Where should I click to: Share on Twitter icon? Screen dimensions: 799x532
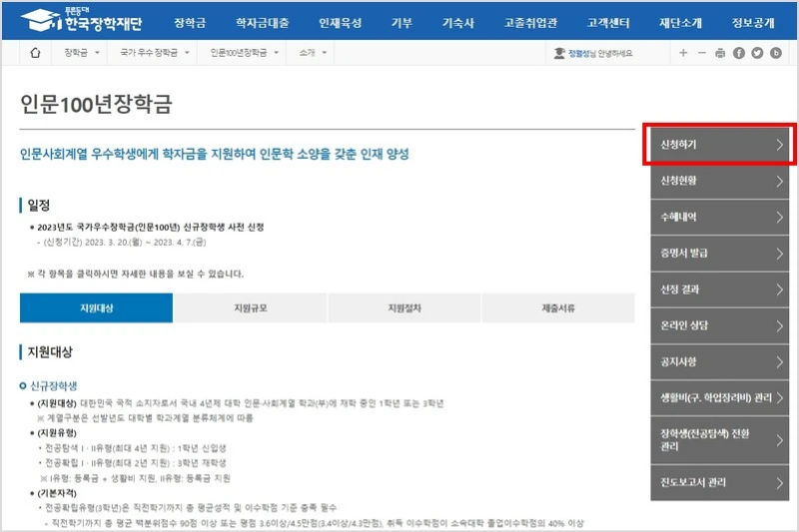tap(757, 53)
